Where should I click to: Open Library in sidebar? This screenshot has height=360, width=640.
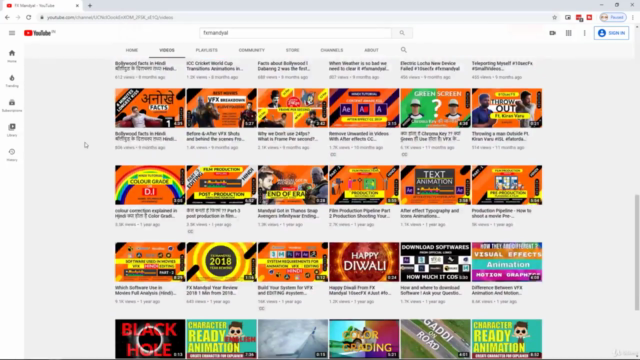click(12, 130)
